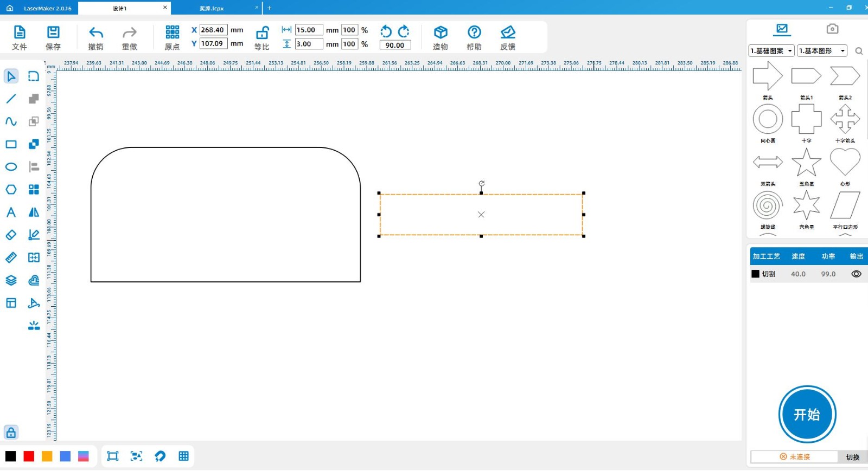Open the File (文件) menu
Screen dimensions: 868x471
pos(20,38)
